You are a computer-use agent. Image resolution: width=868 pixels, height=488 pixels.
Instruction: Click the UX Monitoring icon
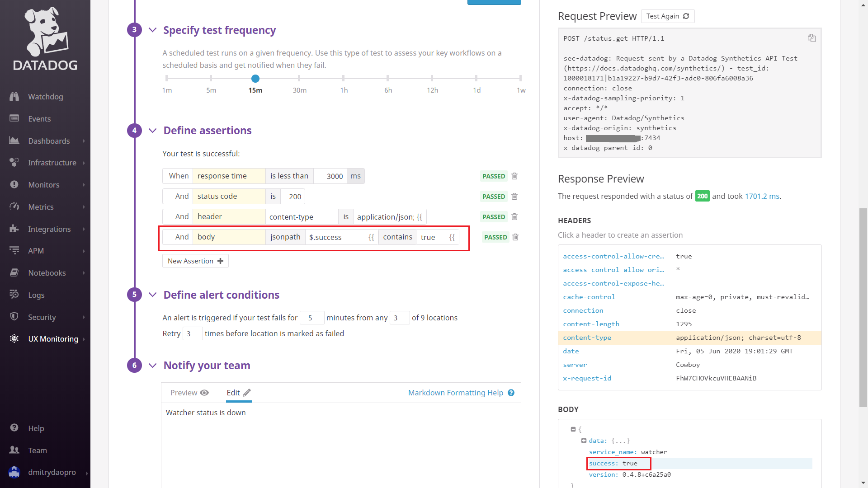click(x=14, y=338)
